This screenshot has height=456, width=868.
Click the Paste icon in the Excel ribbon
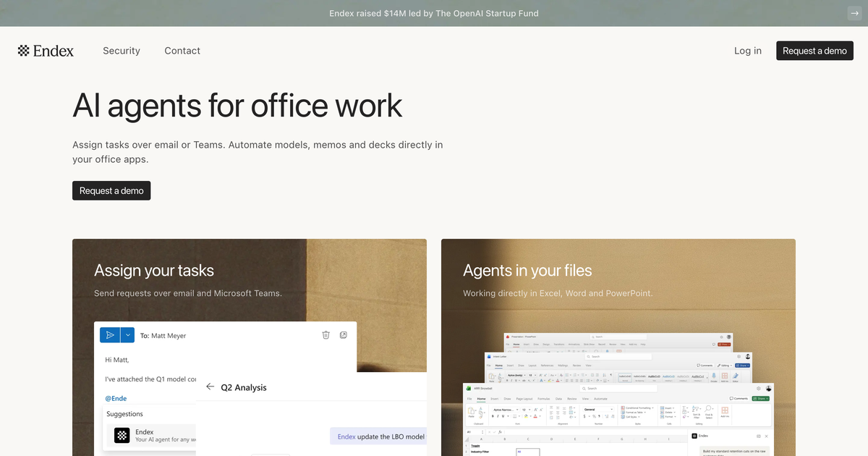pos(471,411)
